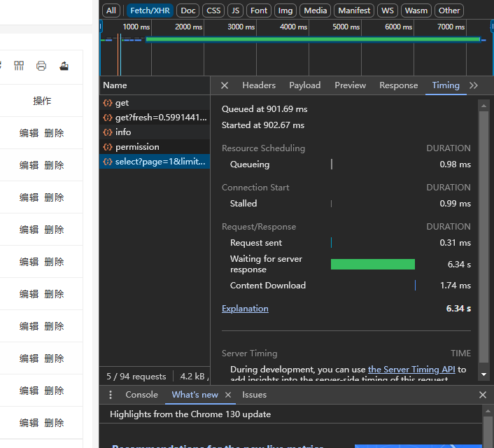Click the 6.34 s waiting duration value
Screen dimensions: 494x448
coord(459,264)
